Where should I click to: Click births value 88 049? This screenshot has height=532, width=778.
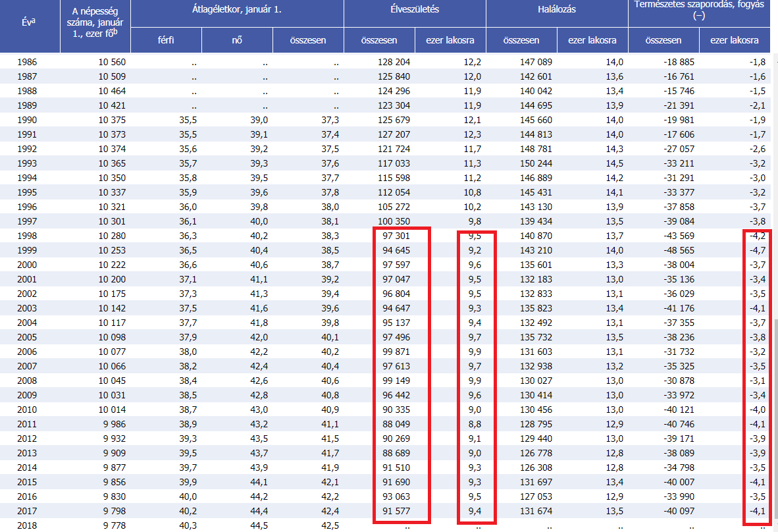[396, 424]
